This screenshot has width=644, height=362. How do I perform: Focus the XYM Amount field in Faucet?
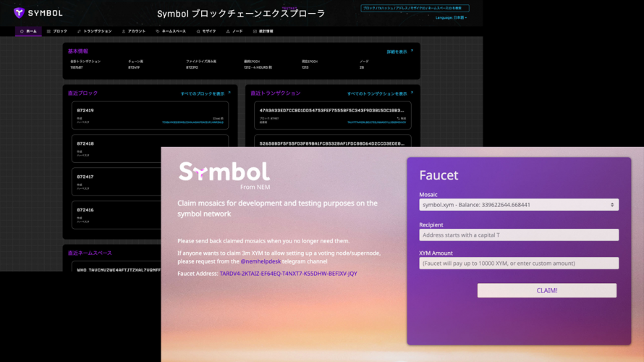point(519,263)
